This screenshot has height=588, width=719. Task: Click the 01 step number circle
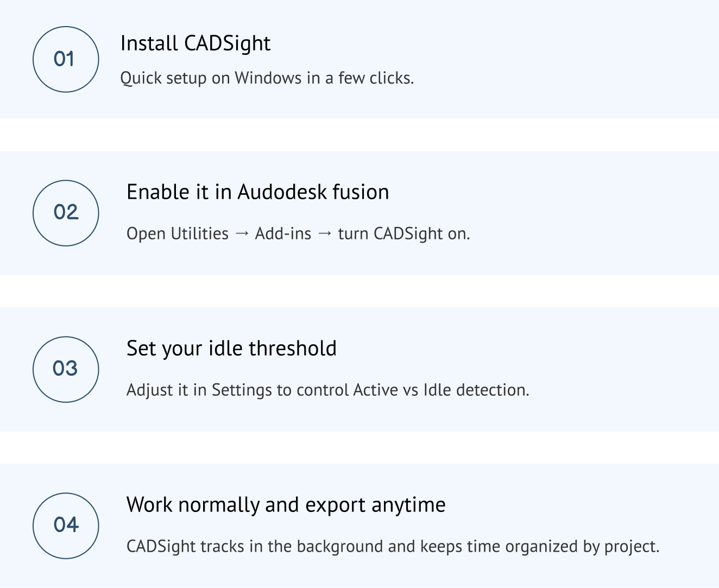coord(66,59)
